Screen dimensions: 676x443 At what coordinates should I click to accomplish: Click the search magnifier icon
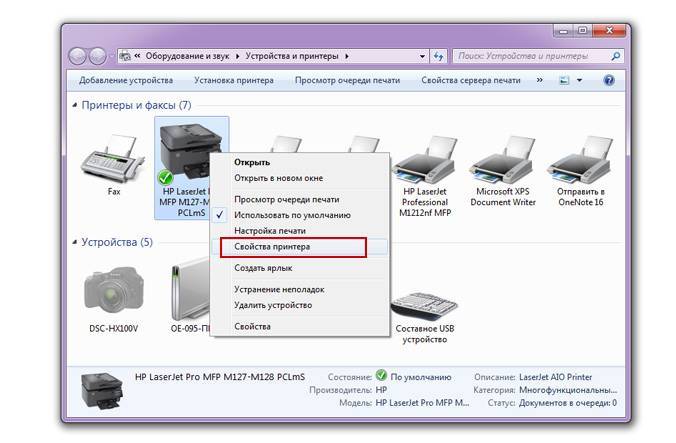coord(616,56)
